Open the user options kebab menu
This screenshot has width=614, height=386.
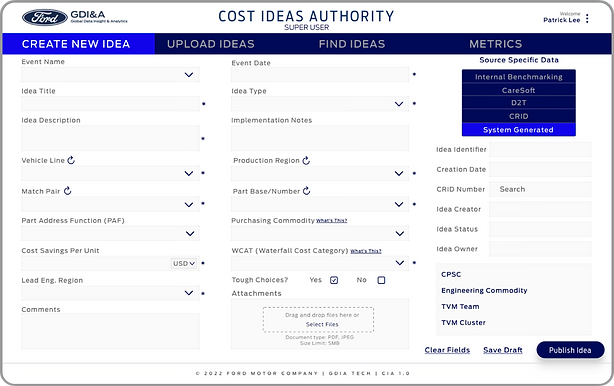click(587, 18)
